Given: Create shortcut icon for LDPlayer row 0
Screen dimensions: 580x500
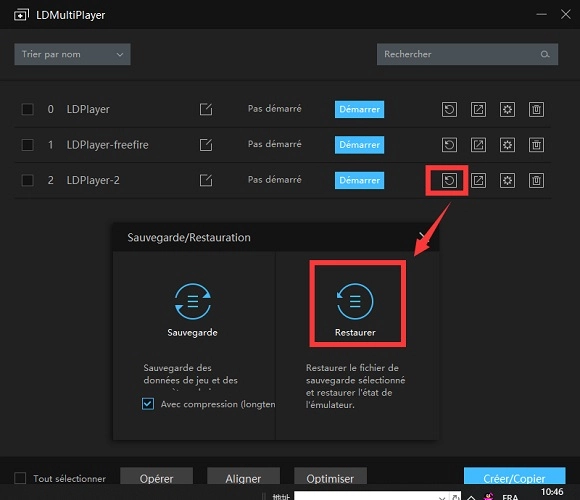Looking at the screenshot, I should click(478, 109).
